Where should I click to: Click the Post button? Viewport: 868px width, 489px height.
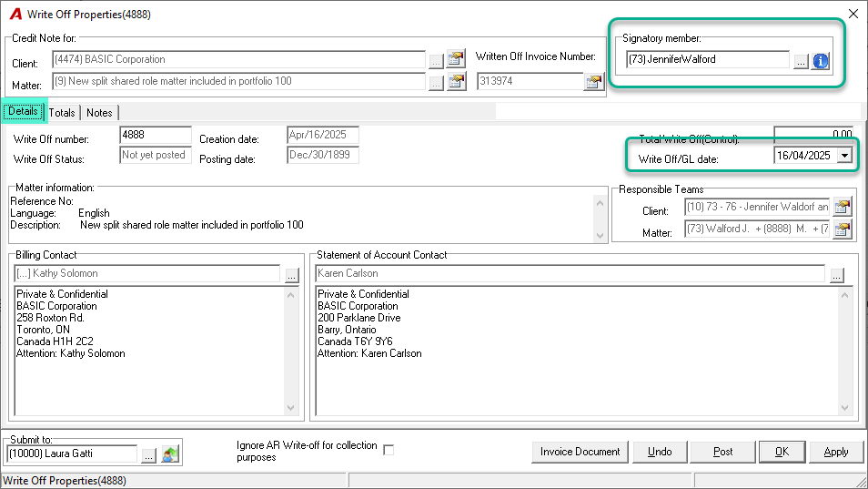[x=722, y=452]
